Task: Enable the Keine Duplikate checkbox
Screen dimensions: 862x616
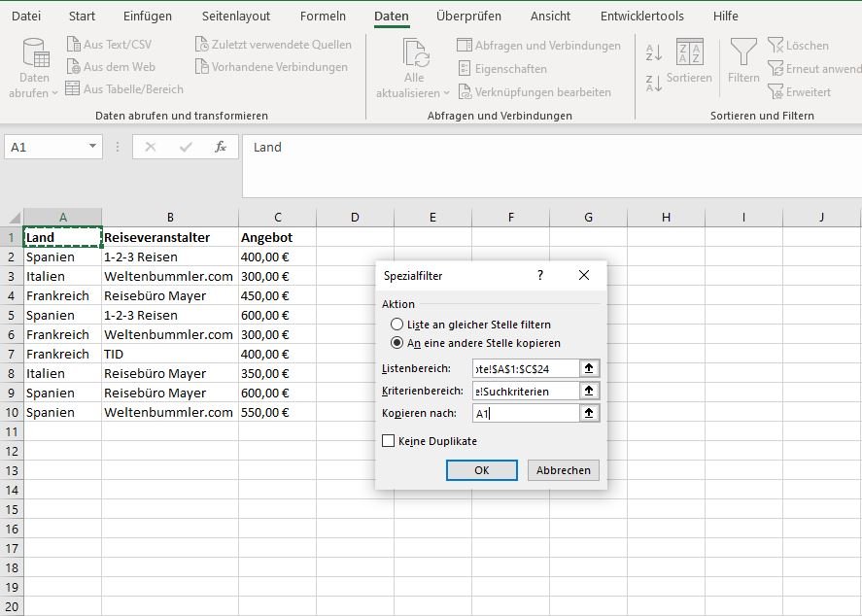Action: click(x=389, y=441)
